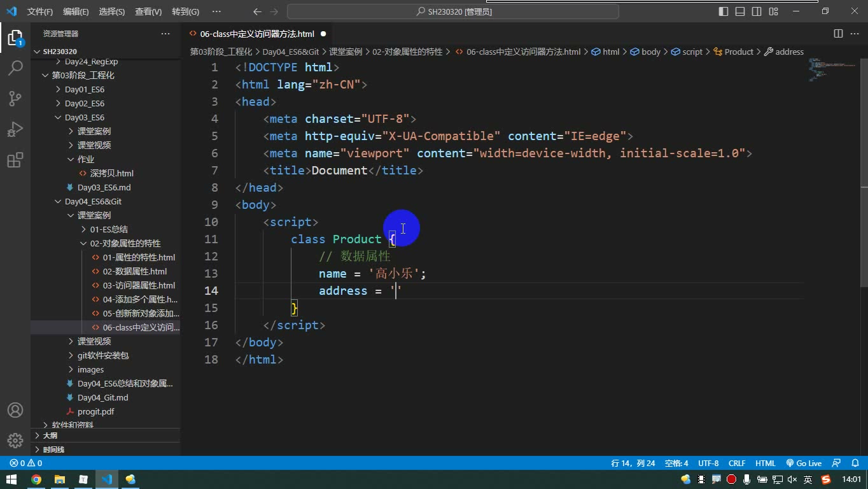Open the Explorer view in activity bar
The image size is (868, 489).
(15, 38)
